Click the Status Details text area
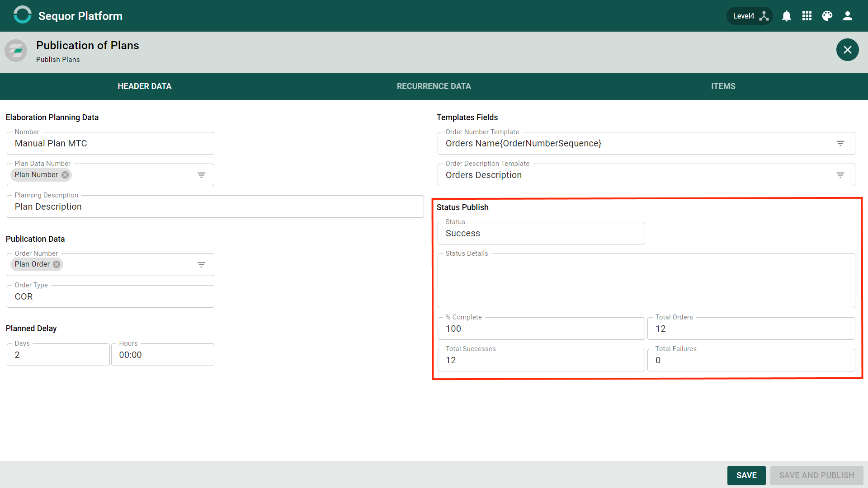The height and width of the screenshot is (488, 868). click(x=646, y=281)
